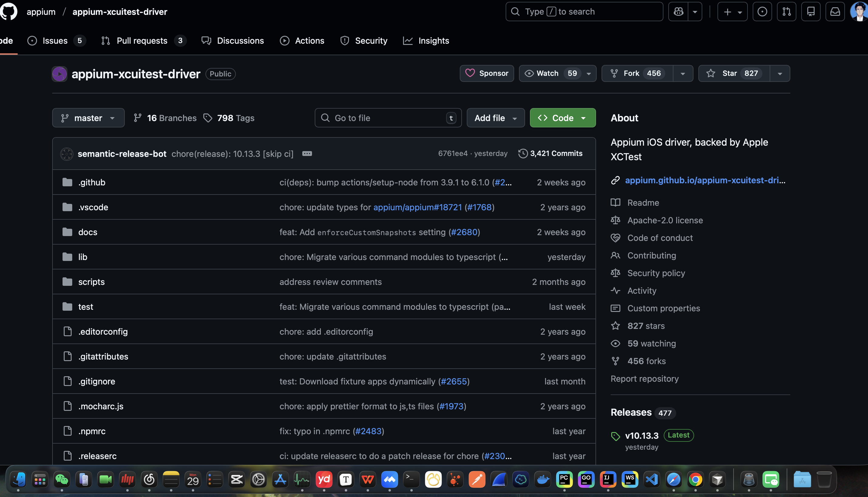Screen dimensions: 868x497
Task: Open the notifications inbox icon
Action: coord(835,12)
